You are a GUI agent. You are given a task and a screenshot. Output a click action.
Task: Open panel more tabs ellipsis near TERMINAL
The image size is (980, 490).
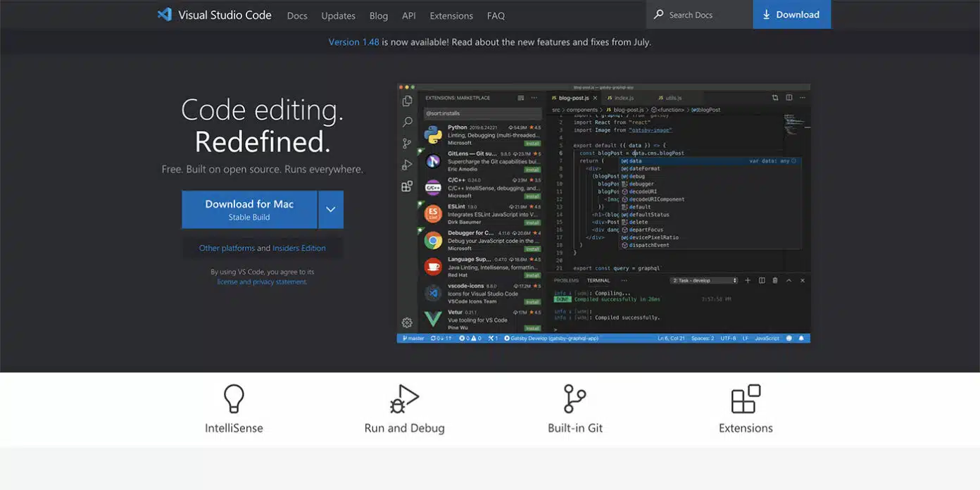point(622,280)
